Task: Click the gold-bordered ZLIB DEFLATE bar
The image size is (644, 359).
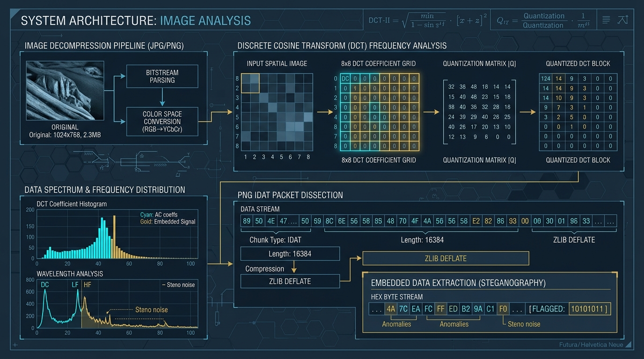Action: click(x=446, y=258)
